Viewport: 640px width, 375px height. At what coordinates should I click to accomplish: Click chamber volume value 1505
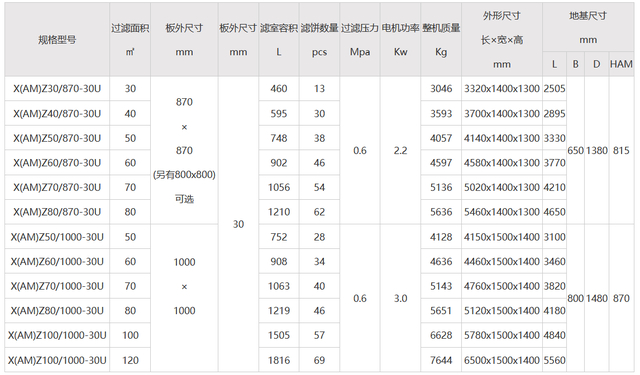[x=279, y=335]
